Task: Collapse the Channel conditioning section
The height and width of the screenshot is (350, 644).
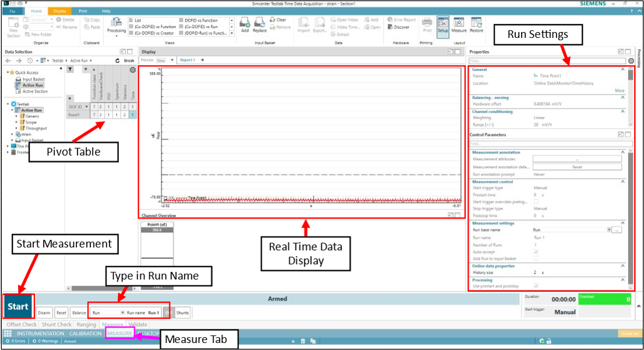Action: 622,111
